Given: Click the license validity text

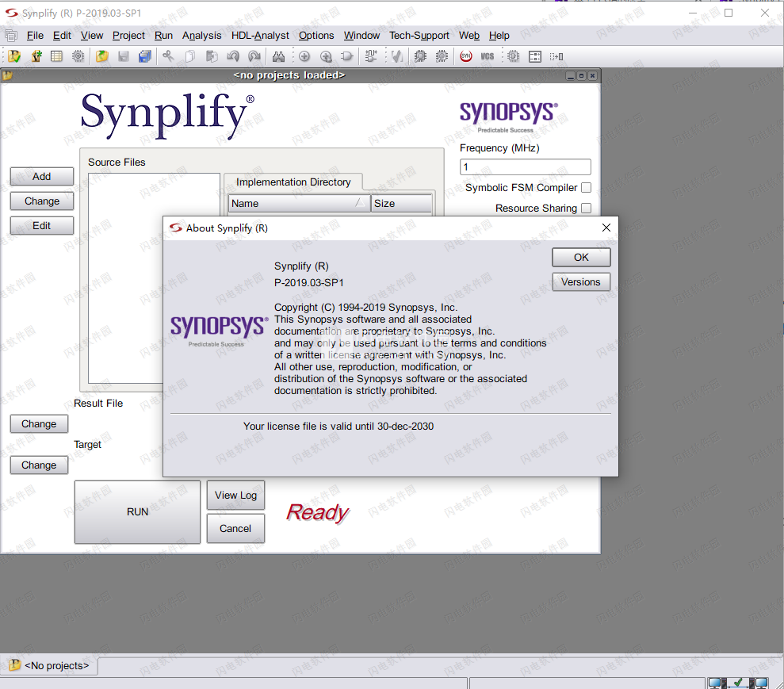Looking at the screenshot, I should tap(338, 427).
